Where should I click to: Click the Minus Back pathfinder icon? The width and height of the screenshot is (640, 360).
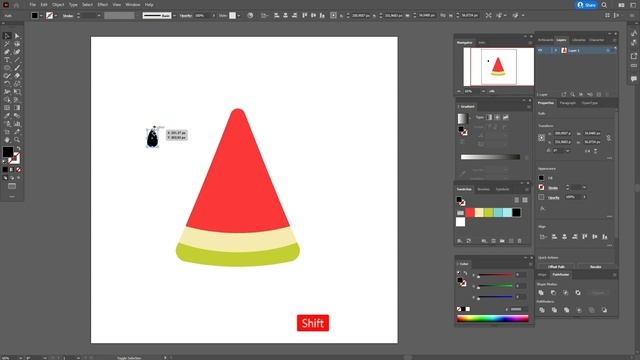pos(604,310)
